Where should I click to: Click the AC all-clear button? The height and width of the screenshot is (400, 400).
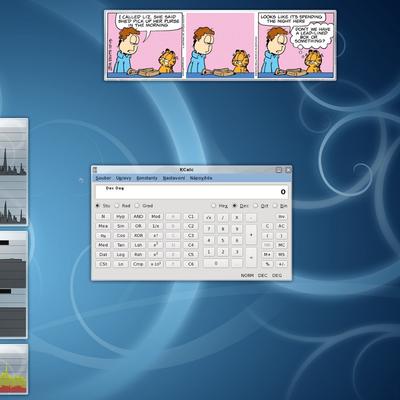coord(282,226)
